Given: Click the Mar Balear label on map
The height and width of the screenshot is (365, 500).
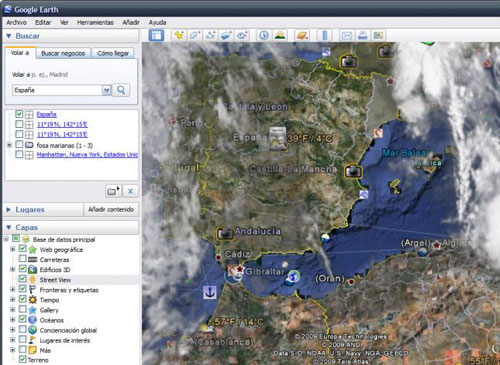Looking at the screenshot, I should (x=405, y=153).
